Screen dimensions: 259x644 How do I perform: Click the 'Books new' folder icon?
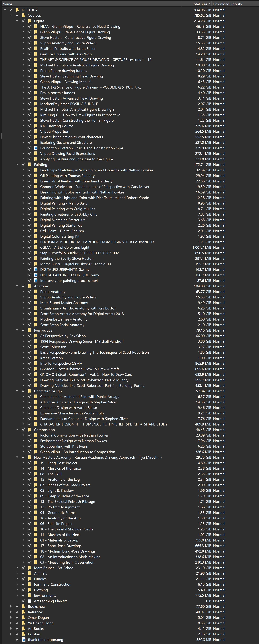tap(23, 606)
